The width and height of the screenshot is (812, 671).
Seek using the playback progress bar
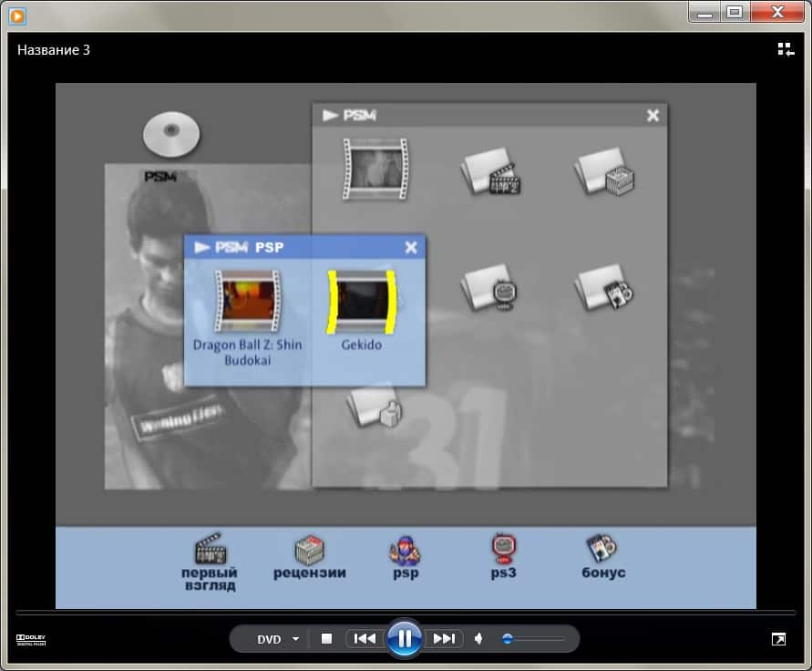pyautogui.click(x=406, y=613)
